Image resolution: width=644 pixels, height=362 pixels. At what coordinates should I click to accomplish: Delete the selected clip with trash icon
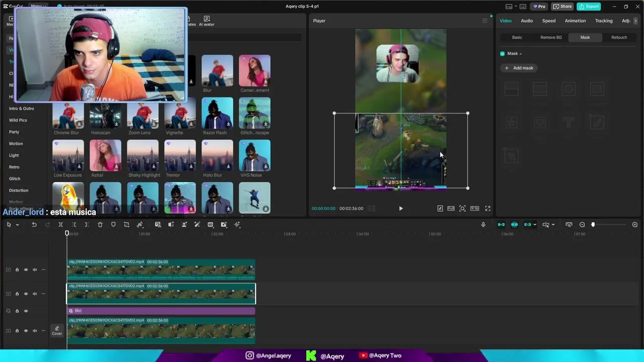(100, 225)
